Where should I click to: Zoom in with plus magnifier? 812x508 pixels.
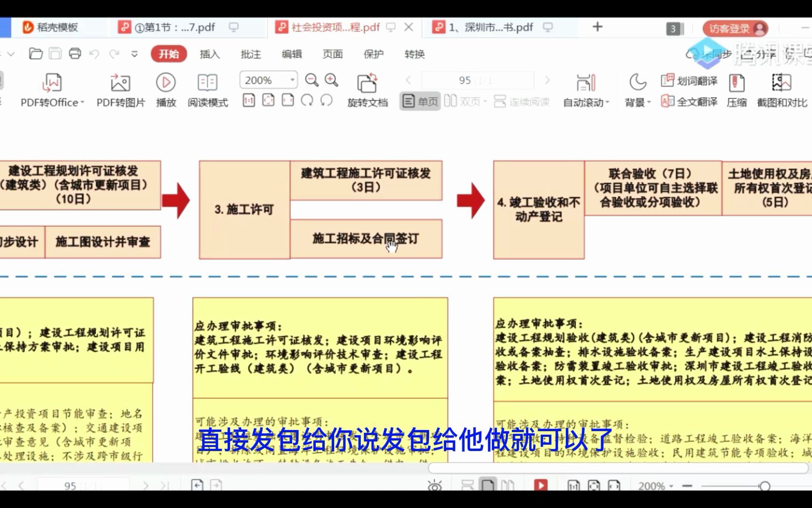(331, 80)
